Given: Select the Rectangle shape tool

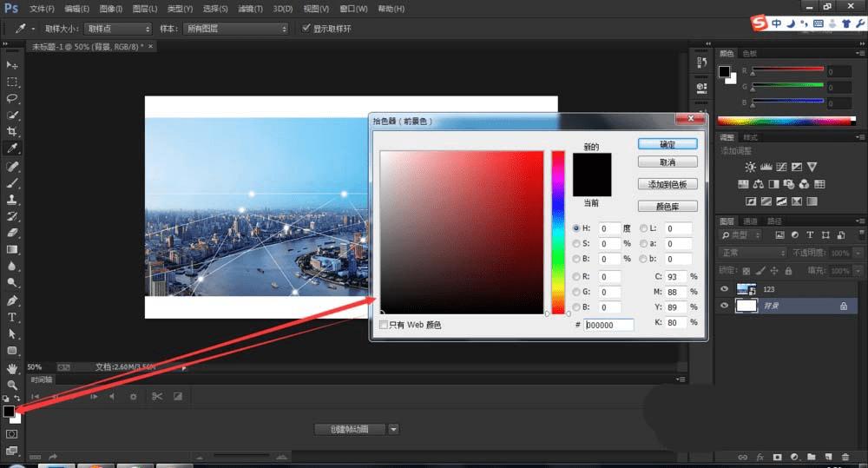Looking at the screenshot, I should tap(11, 351).
